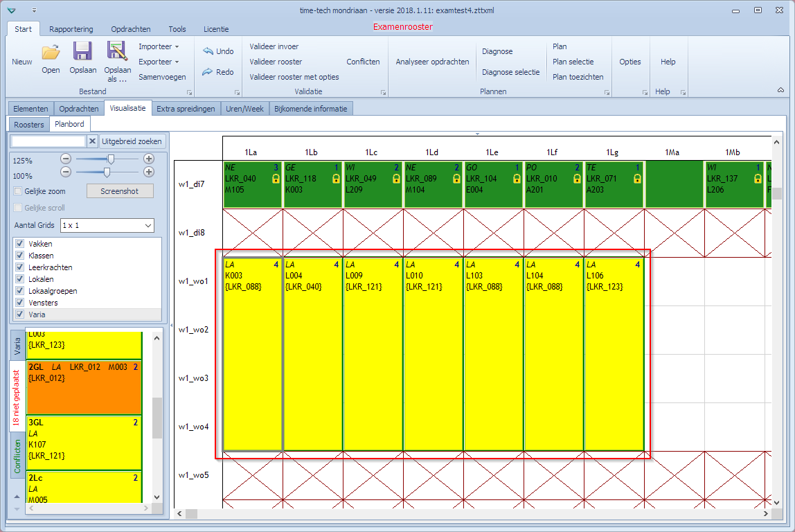Image resolution: width=795 pixels, height=532 pixels.
Task: Collapse the ribbon with the chevron icon
Action: click(781, 90)
